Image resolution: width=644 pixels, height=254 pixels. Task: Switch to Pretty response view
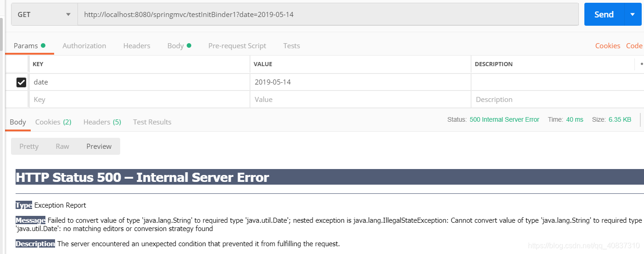[x=29, y=146]
